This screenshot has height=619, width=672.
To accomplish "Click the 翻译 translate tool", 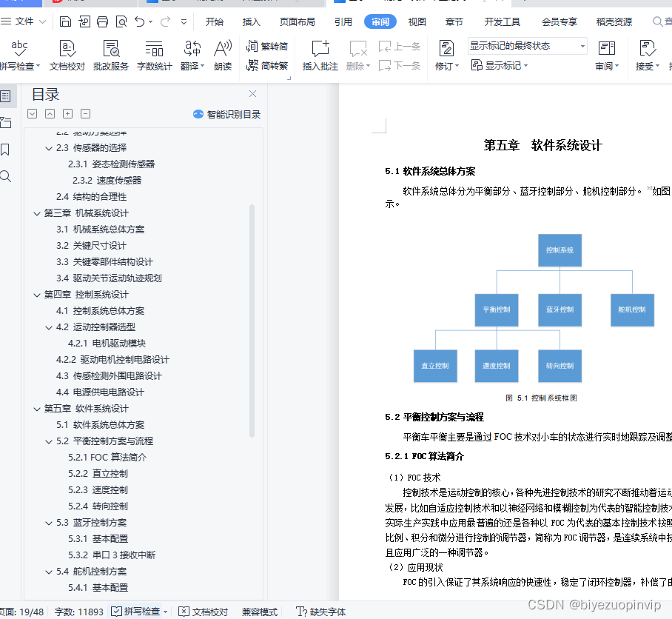I will 192,56.
